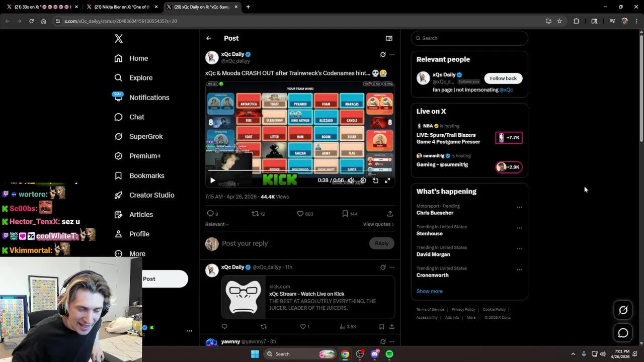Image resolution: width=644 pixels, height=362 pixels.
Task: Open the browser extensions puzzle icon
Action: [x=577, y=21]
